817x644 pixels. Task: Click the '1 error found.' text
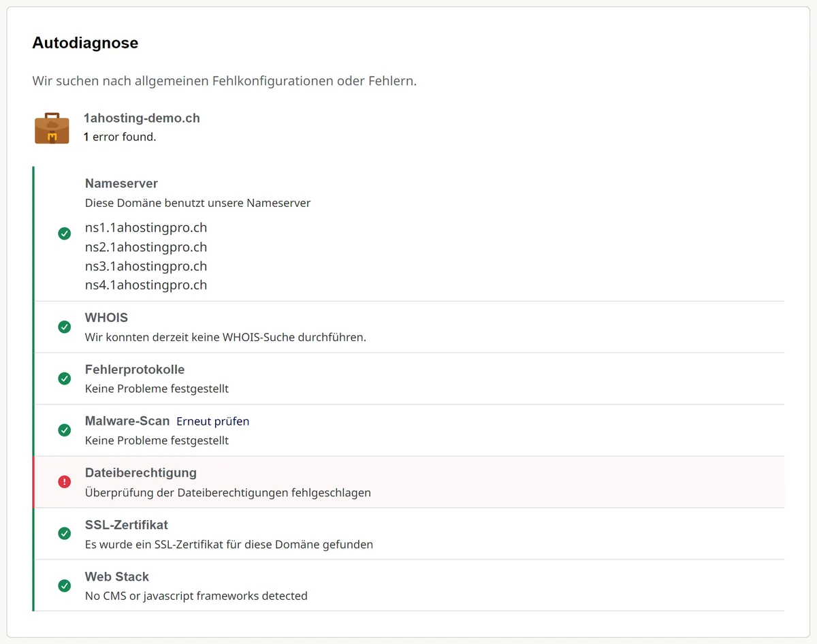click(120, 137)
